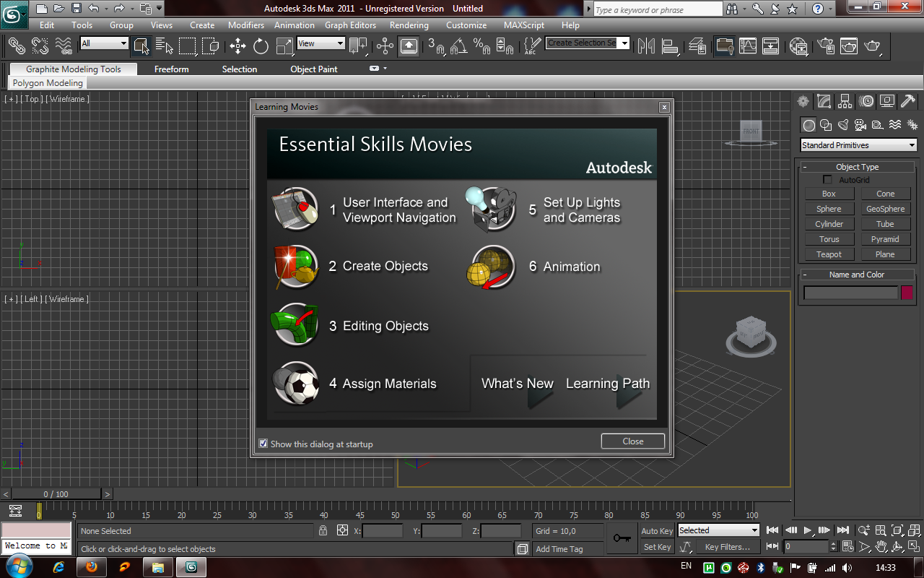The image size is (924, 578).
Task: Click the Mirror tool icon
Action: (x=647, y=46)
